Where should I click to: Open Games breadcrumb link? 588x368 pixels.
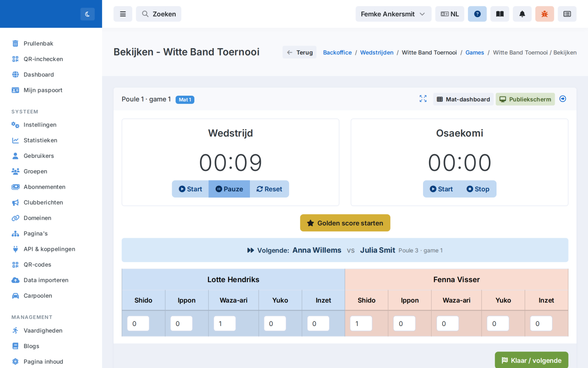(475, 52)
